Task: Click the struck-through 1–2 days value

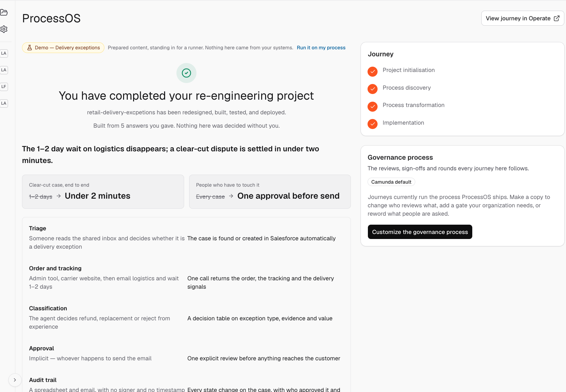Action: point(41,197)
